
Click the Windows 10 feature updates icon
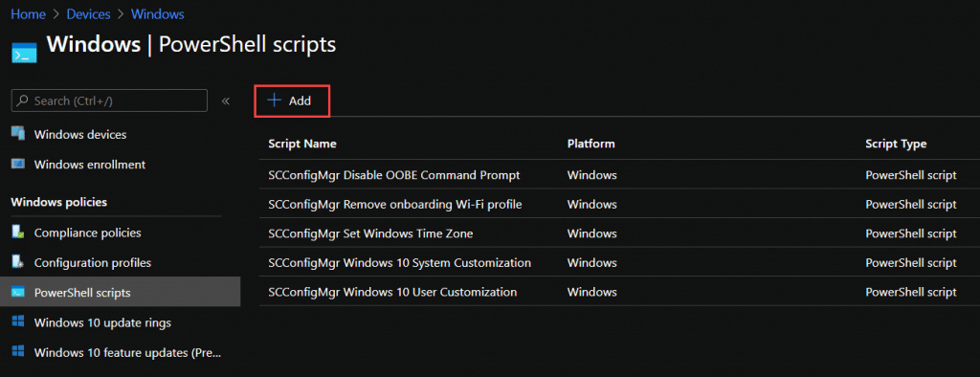(x=18, y=352)
